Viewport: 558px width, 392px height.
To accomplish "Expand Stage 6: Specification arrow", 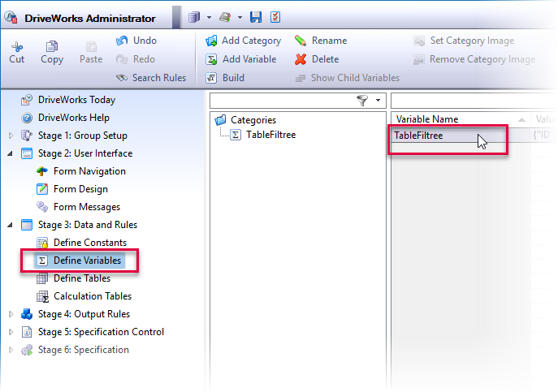I will (11, 350).
